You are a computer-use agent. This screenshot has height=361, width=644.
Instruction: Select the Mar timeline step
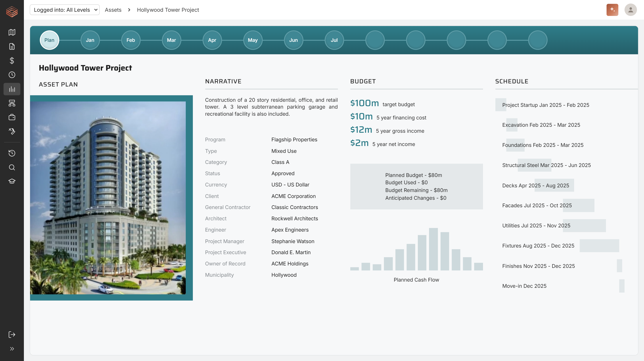coord(171,40)
